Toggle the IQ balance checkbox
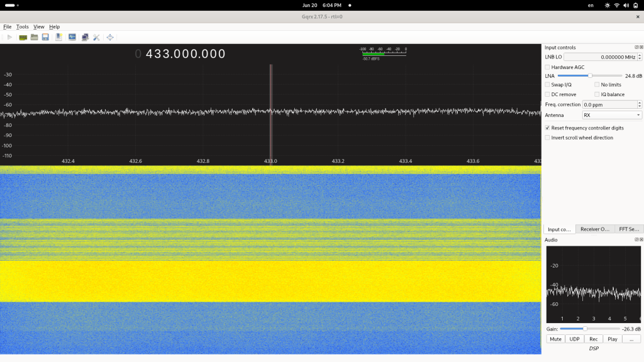 [597, 94]
